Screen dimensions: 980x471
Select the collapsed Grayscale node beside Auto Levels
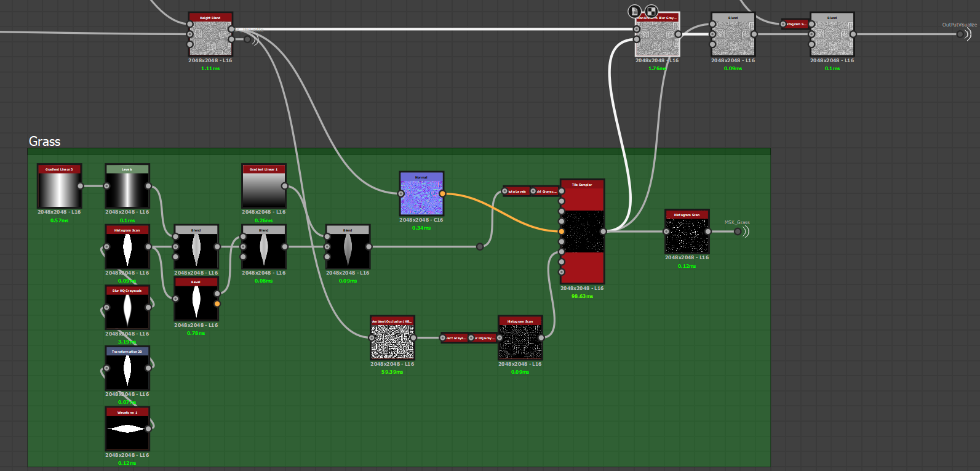point(545,191)
